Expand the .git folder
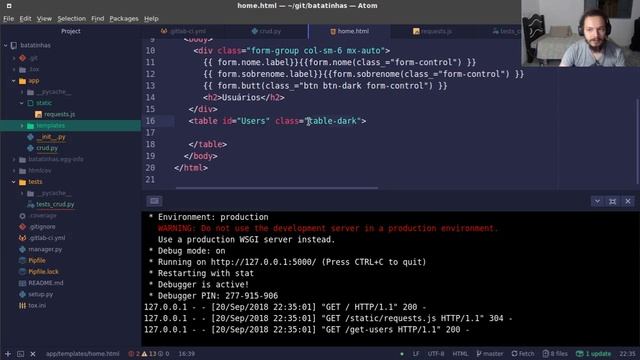Viewport: 640px width, 360px height. click(x=14, y=58)
